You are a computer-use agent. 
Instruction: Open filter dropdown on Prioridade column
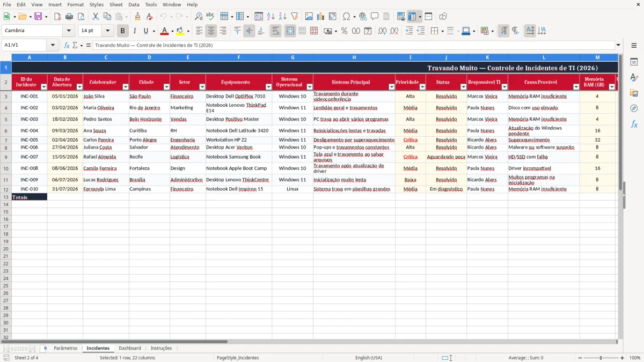point(422,87)
